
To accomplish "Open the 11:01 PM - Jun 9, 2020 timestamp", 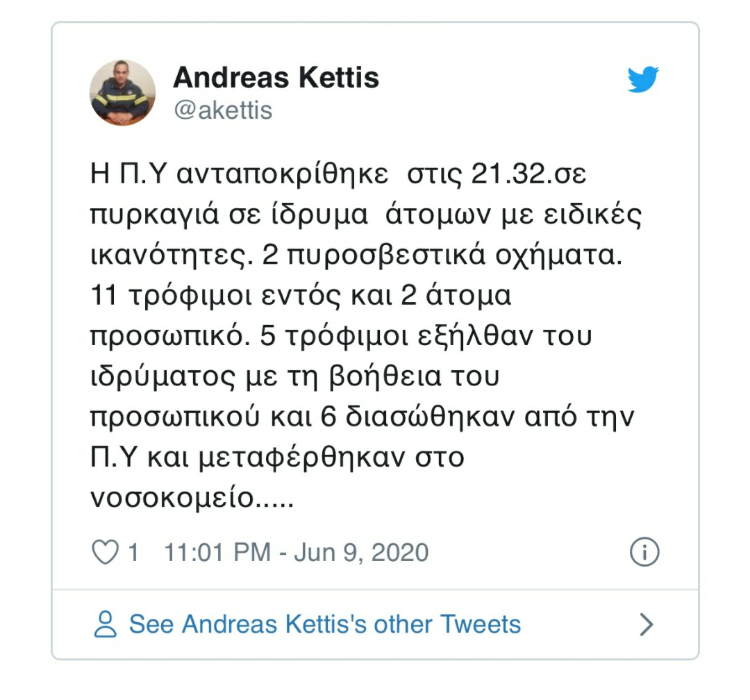I will (296, 553).
